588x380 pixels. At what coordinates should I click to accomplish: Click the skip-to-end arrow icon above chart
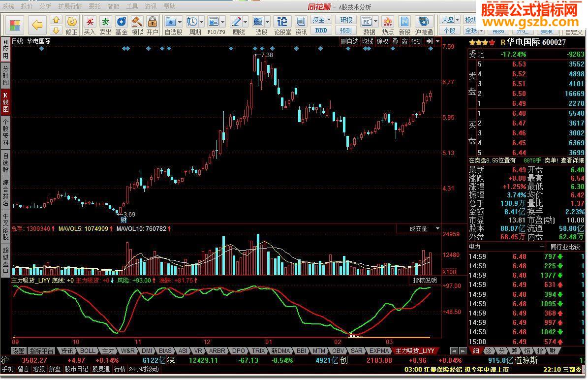pyautogui.click(x=430, y=41)
